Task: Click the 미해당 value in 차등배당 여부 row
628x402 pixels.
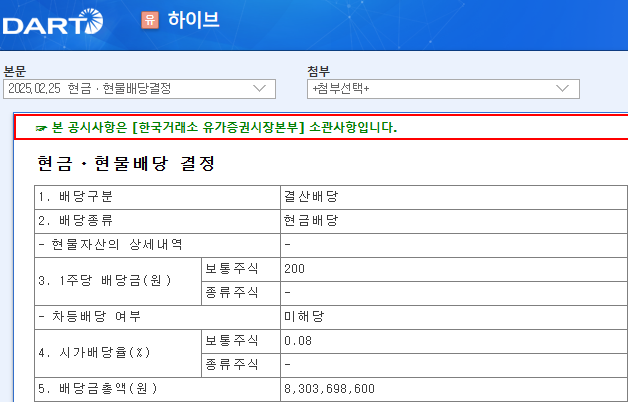Action: [305, 316]
